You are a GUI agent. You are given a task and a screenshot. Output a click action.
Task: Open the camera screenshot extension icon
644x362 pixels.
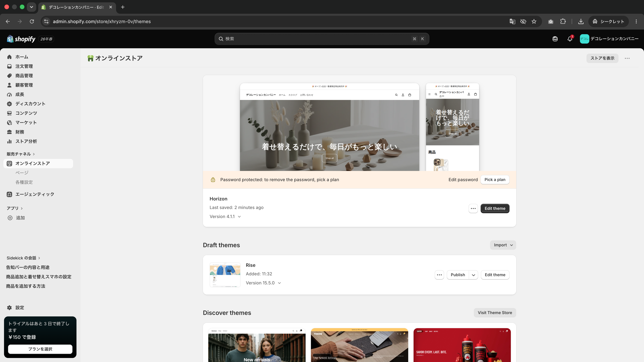click(551, 21)
